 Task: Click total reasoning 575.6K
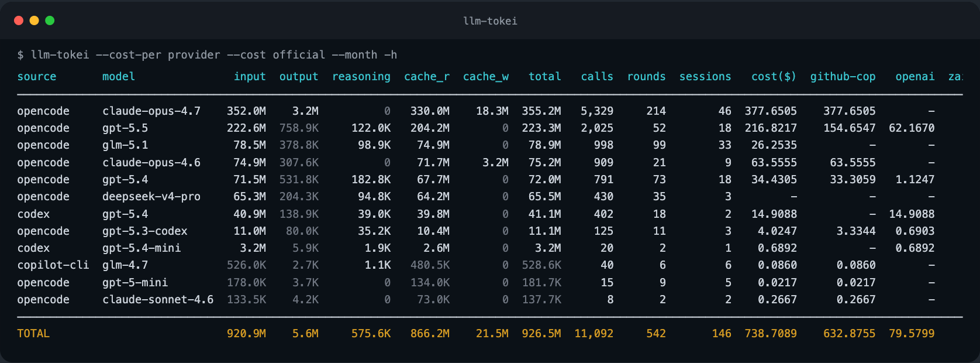(371, 334)
